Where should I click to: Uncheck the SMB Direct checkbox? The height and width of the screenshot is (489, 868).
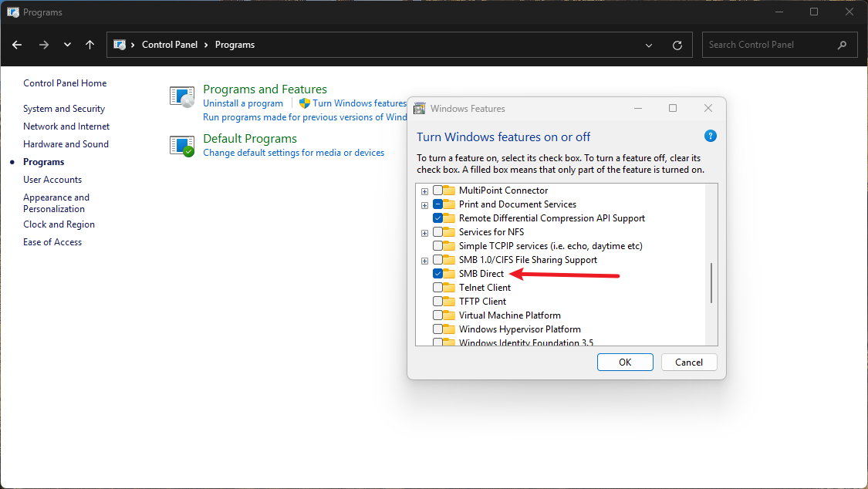coord(438,274)
